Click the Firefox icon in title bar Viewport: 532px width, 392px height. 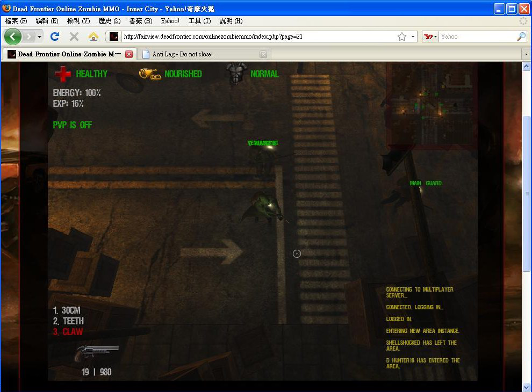pyautogui.click(x=6, y=8)
